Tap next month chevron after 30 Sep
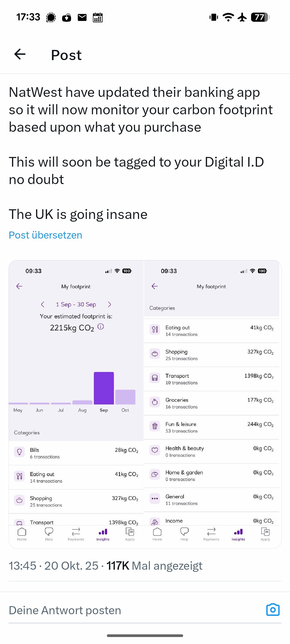The image size is (290, 644). pyautogui.click(x=109, y=304)
